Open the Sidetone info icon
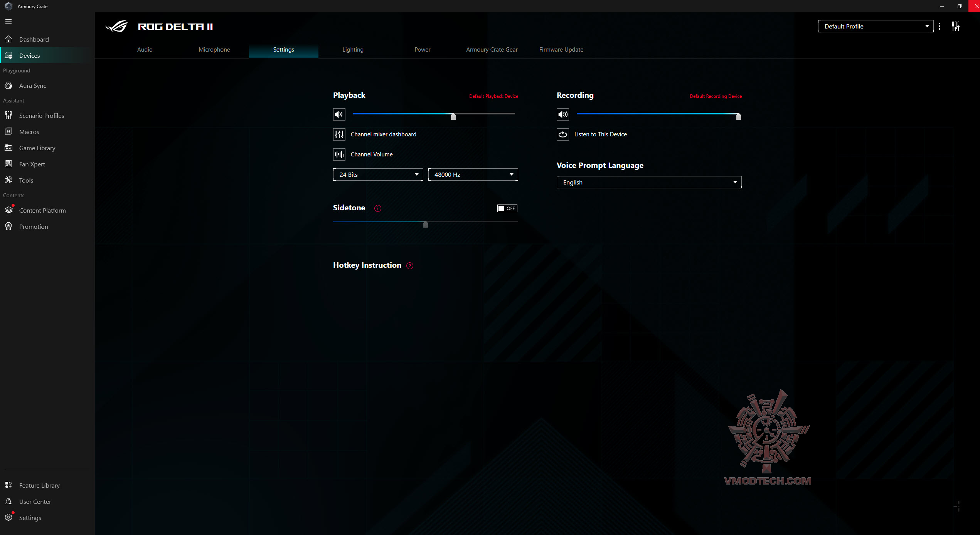This screenshot has width=980, height=535. 378,208
